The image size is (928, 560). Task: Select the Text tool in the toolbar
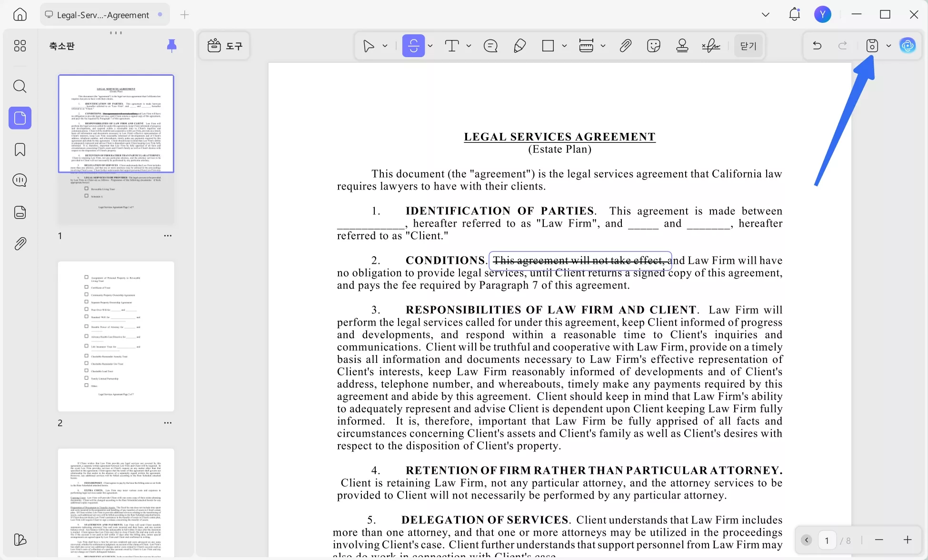pyautogui.click(x=452, y=46)
